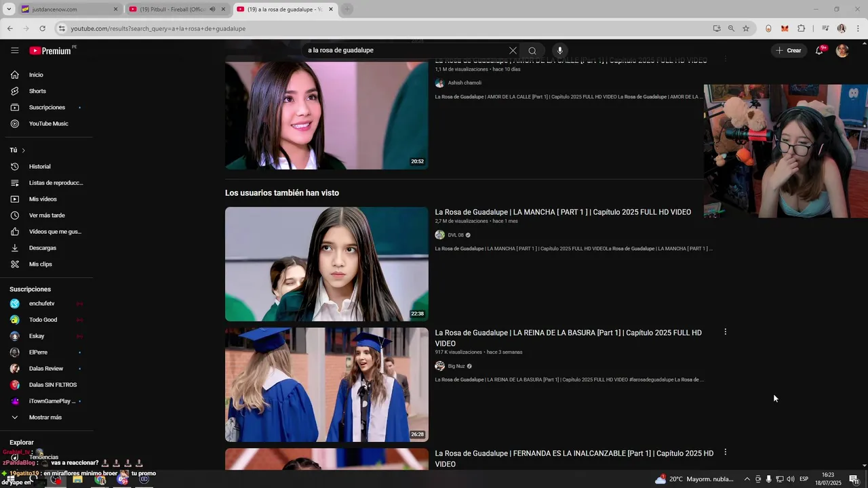Start voice search with the microphone
The image size is (868, 488).
point(559,50)
